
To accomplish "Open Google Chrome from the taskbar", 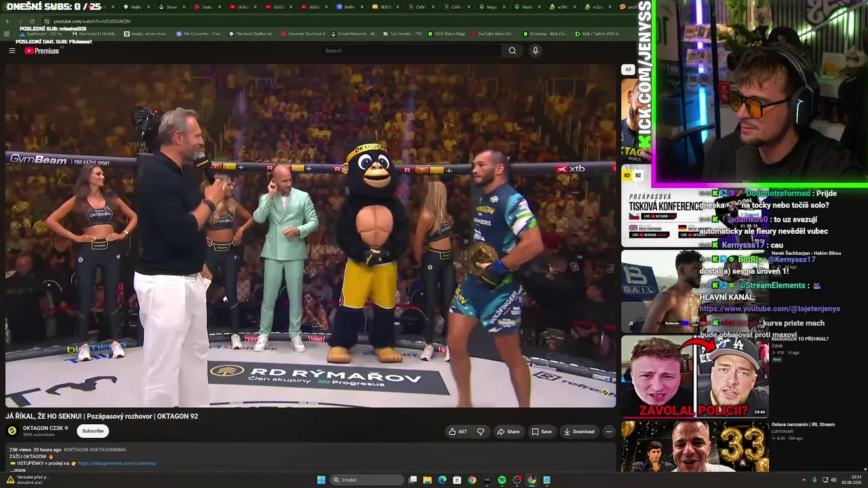I will tap(472, 480).
